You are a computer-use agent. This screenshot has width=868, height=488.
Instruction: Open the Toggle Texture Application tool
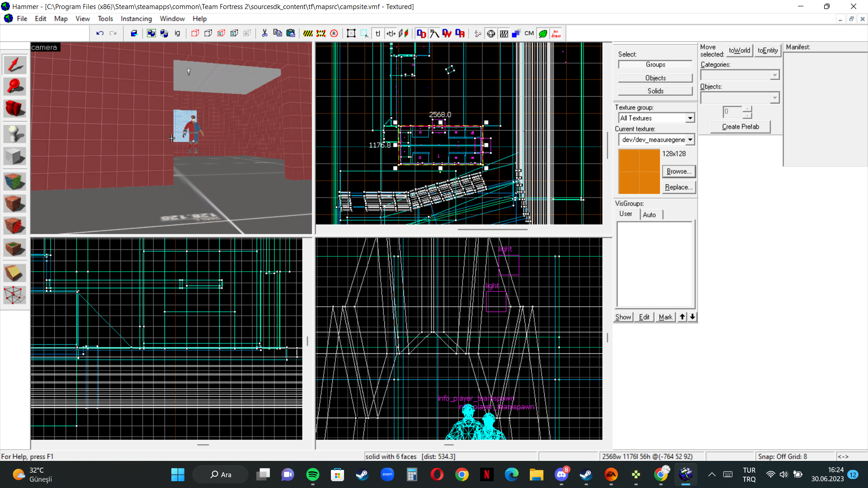tap(15, 182)
